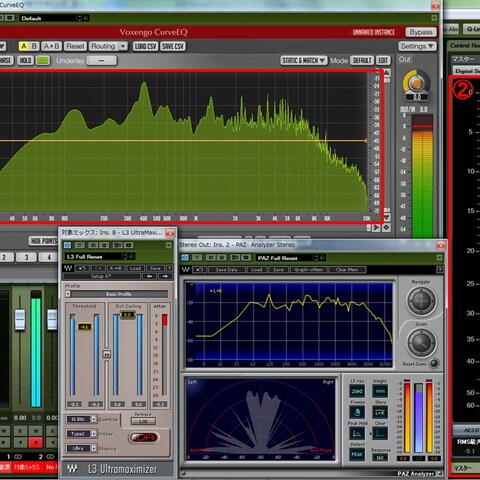Click the Peak Hold icon in PAZ
Image resolution: width=480 pixels, height=480 pixels.
click(357, 433)
